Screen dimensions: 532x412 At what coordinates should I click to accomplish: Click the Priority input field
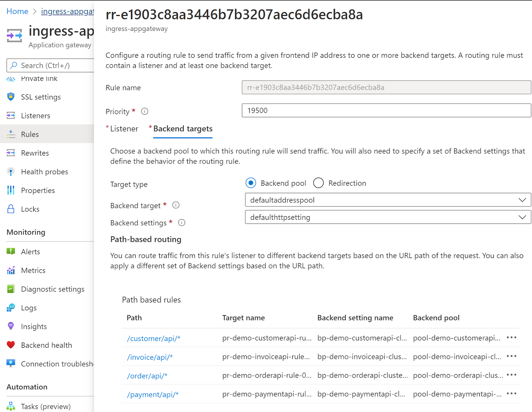point(386,110)
